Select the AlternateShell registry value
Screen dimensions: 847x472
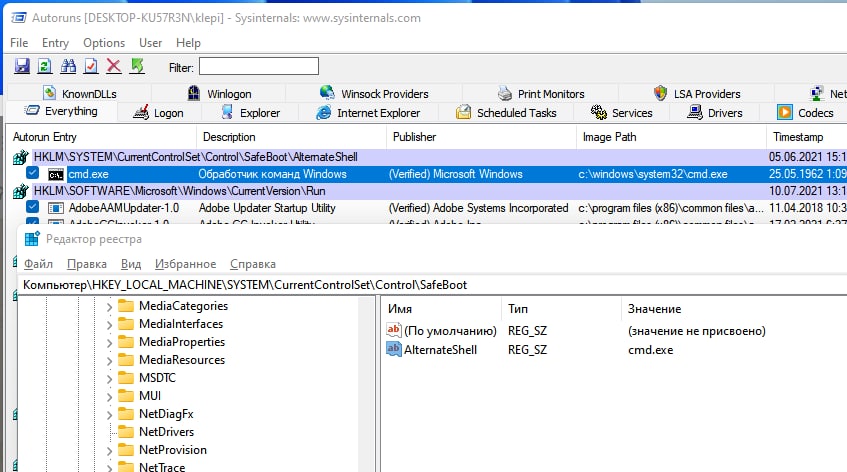[440, 349]
